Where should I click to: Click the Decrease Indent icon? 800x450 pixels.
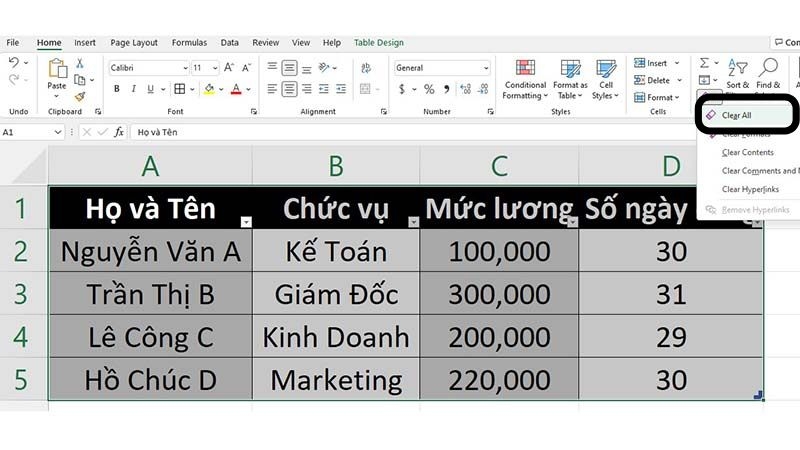[324, 89]
